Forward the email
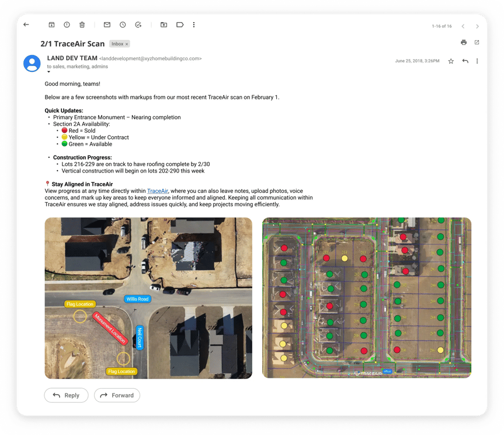The image size is (504, 435). (117, 395)
